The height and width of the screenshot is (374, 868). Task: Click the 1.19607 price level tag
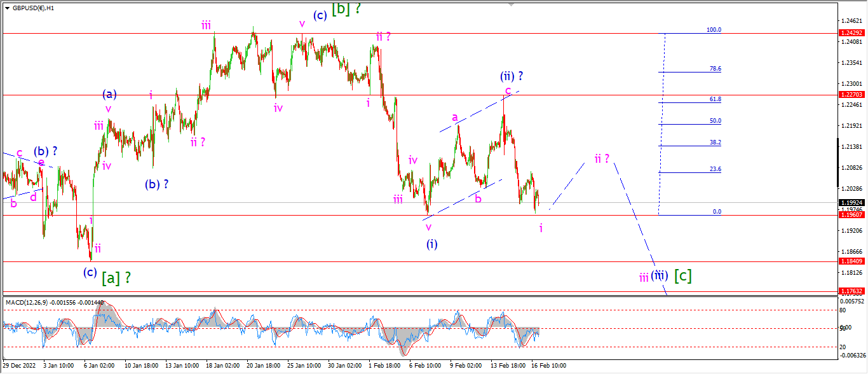[x=851, y=215]
